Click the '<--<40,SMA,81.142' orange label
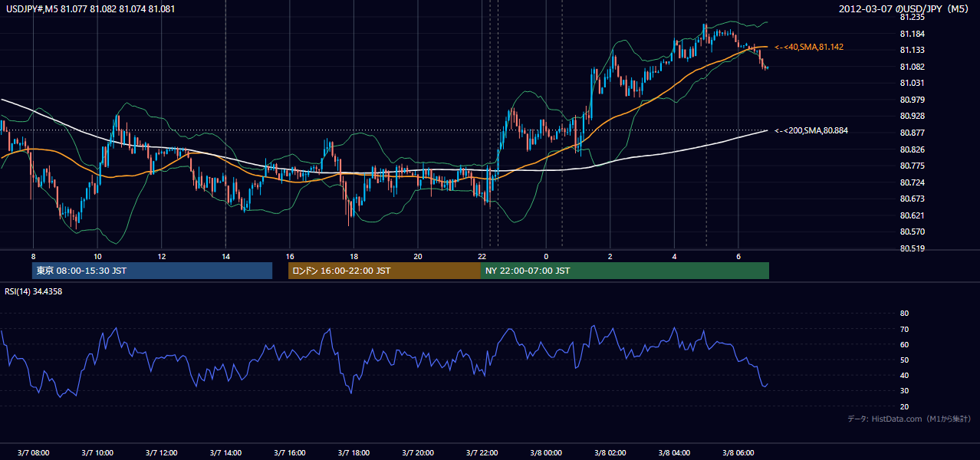The width and height of the screenshot is (980, 460). [x=809, y=47]
